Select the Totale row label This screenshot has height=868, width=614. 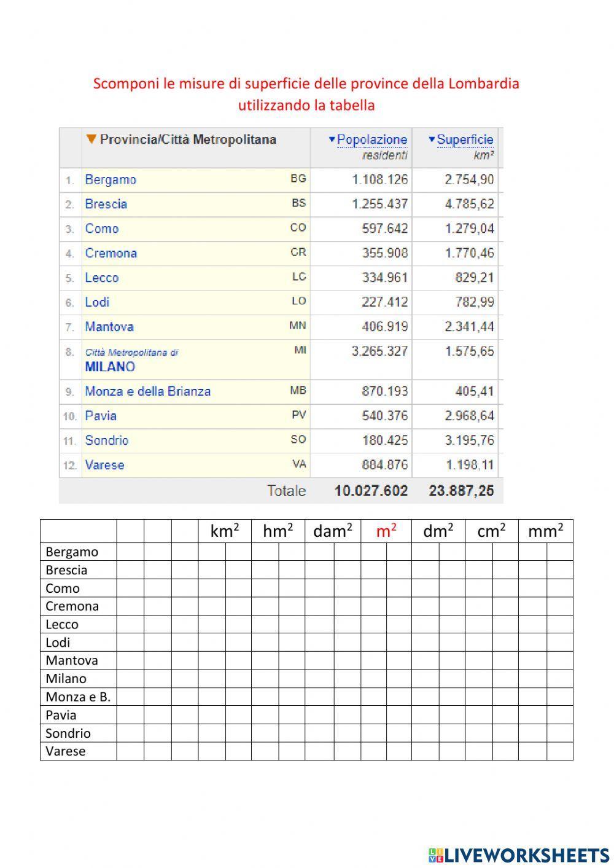[286, 491]
